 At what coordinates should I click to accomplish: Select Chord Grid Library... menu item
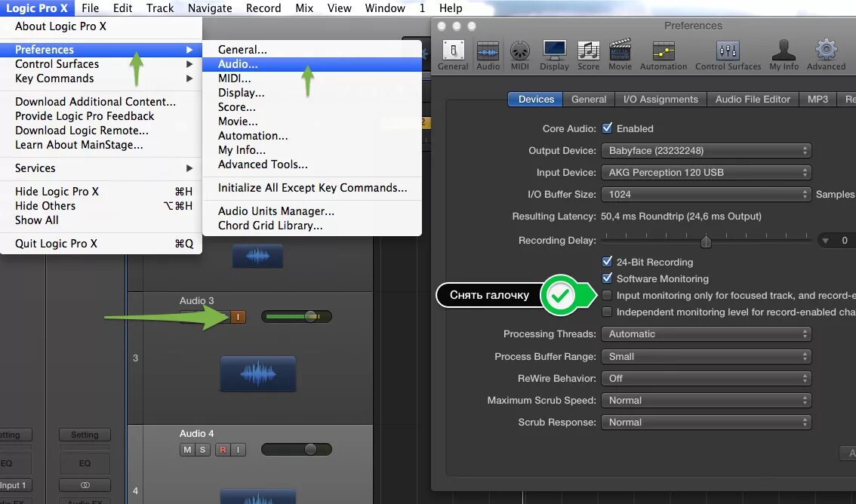coord(312,226)
